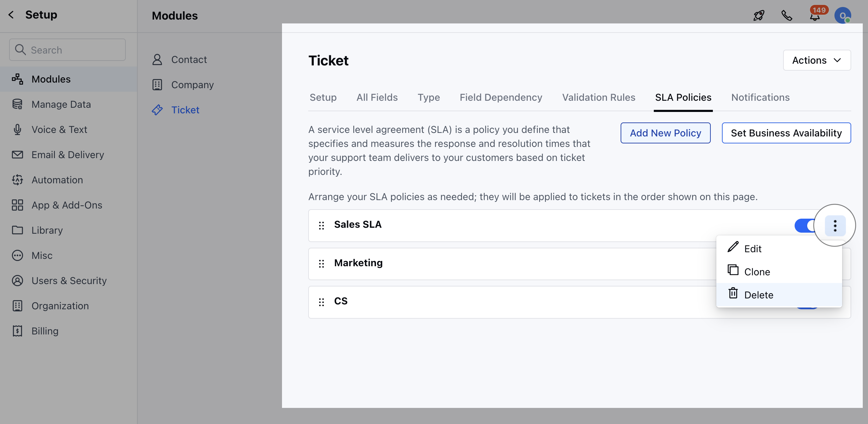Screen dimensions: 868x424
Task: Click the user profile avatar
Action: pyautogui.click(x=842, y=15)
